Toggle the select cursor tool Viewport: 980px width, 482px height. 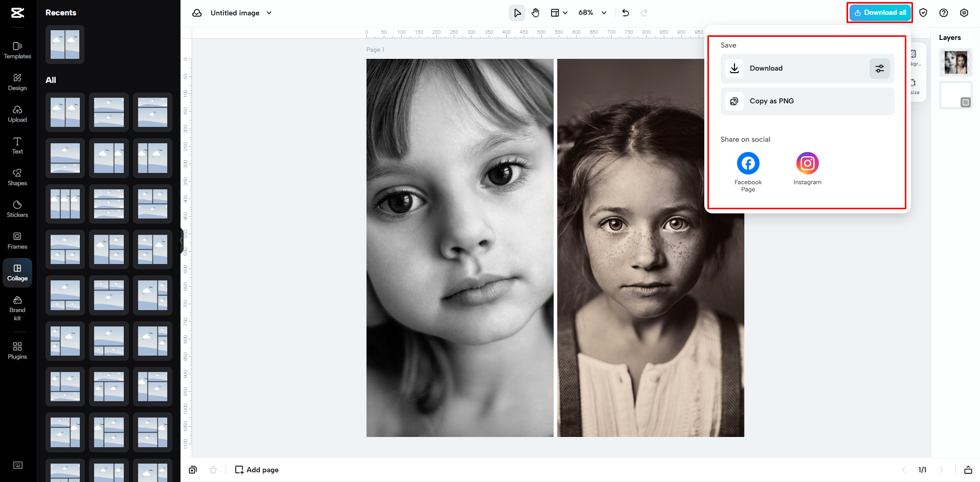517,12
